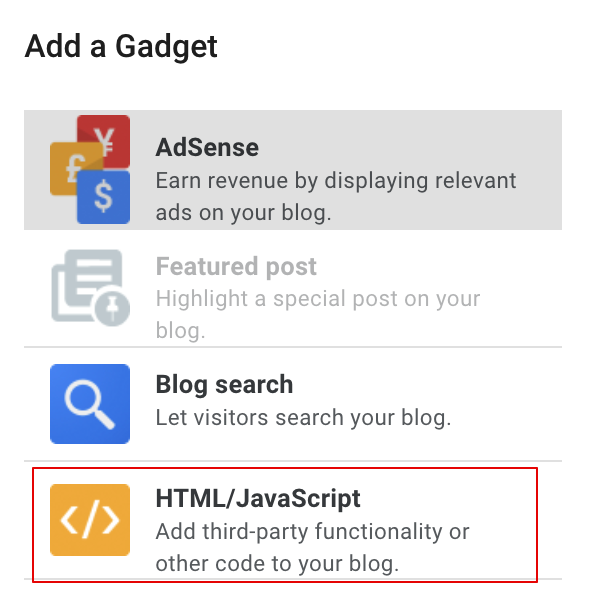This screenshot has width=592, height=592.
Task: Open the Blog search gadget title
Action: [224, 385]
